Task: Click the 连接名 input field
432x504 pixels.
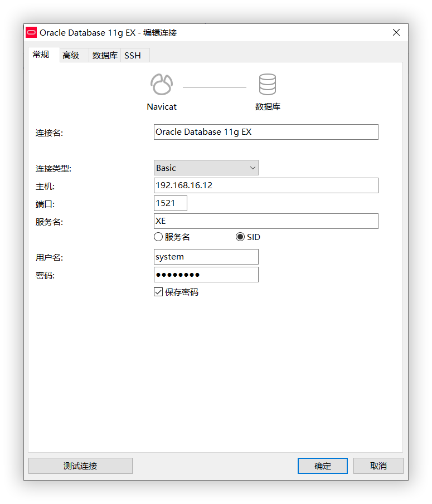Action: [x=266, y=132]
